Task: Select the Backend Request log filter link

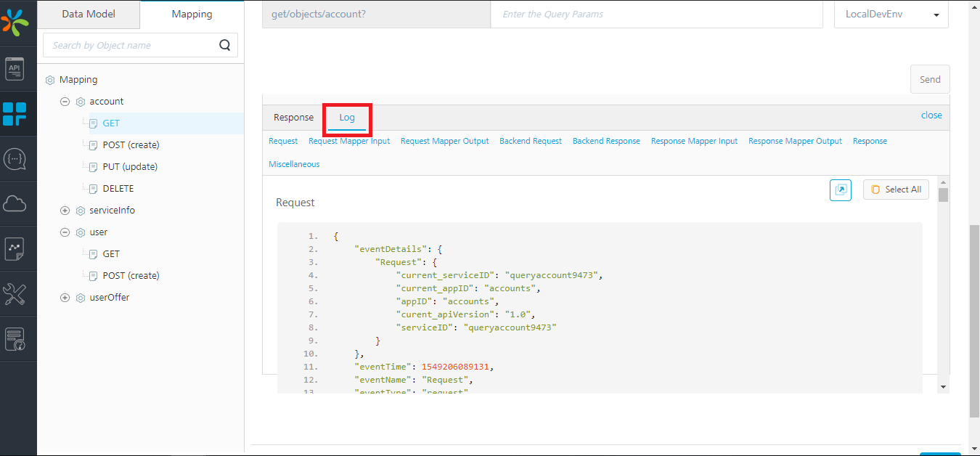Action: (531, 140)
